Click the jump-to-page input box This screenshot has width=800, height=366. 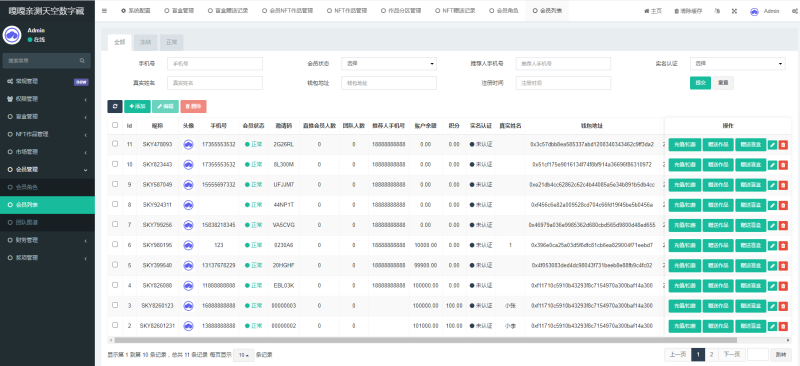[x=758, y=354]
